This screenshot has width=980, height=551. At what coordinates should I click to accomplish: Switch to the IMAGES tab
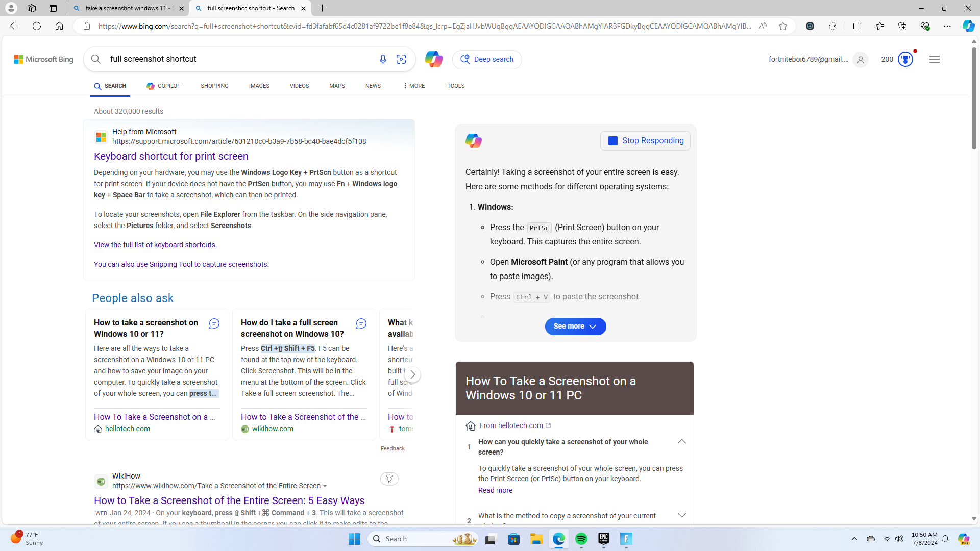click(259, 86)
